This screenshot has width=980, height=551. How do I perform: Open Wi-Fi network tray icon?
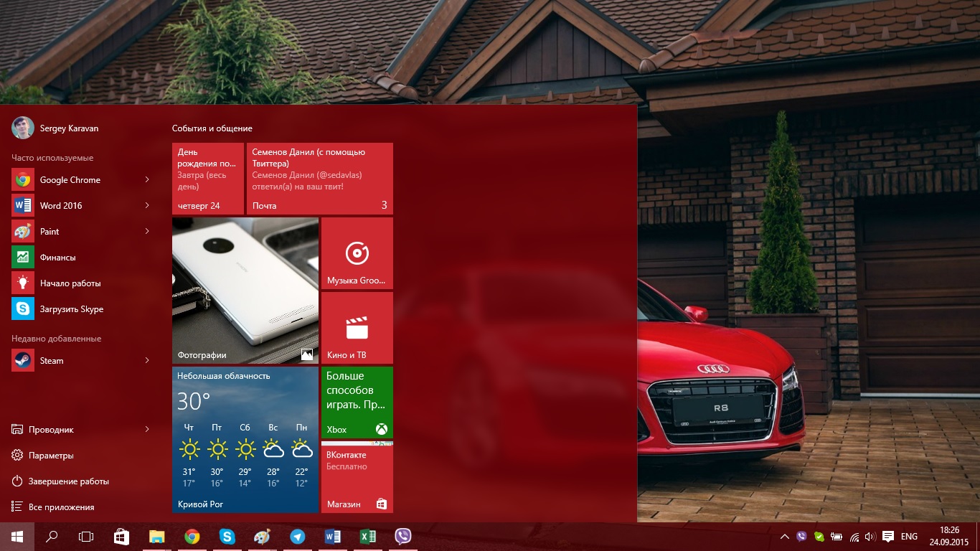pyautogui.click(x=854, y=537)
